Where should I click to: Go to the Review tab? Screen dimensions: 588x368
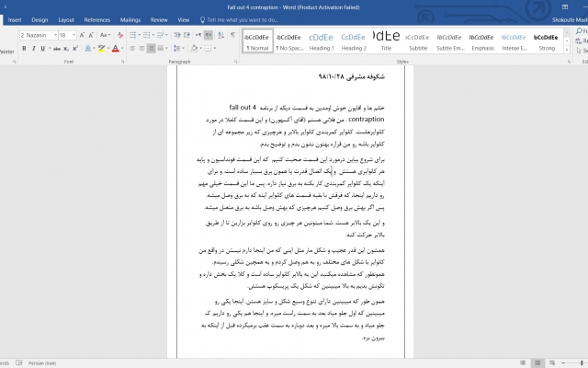[x=159, y=20]
